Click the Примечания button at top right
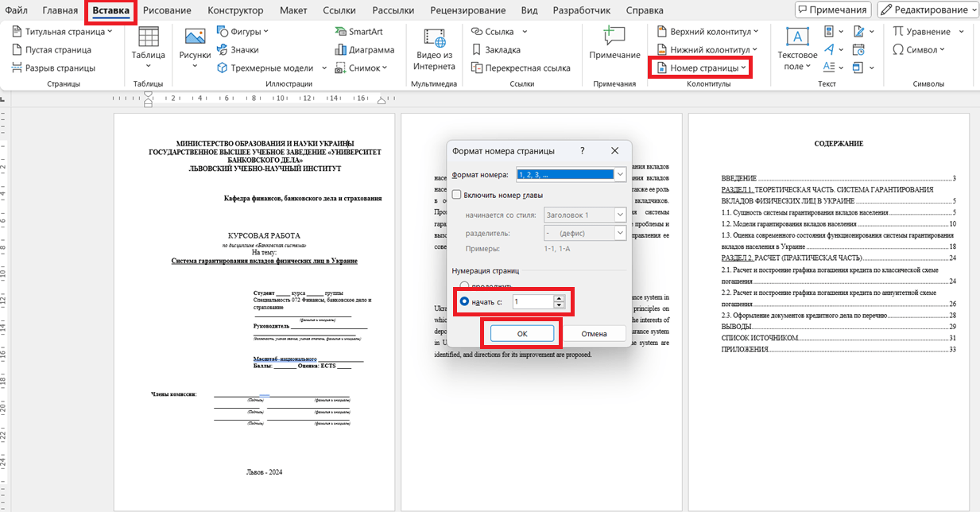 click(833, 10)
